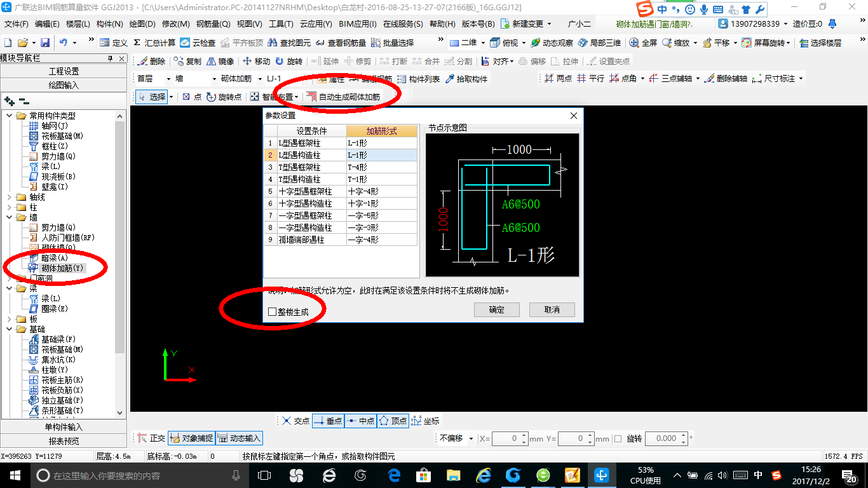Toggle 中点 midpoint snap
The height and width of the screenshot is (488, 868).
click(361, 421)
